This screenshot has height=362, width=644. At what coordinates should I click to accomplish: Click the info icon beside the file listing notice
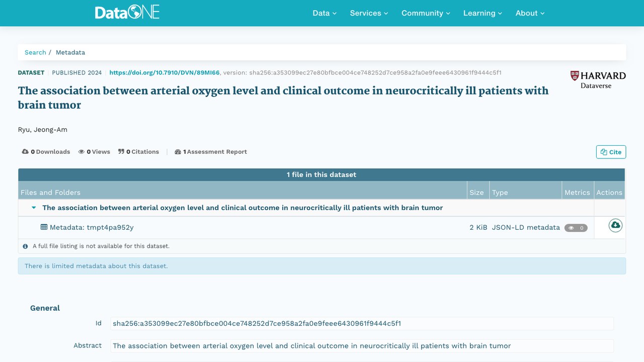pos(25,246)
